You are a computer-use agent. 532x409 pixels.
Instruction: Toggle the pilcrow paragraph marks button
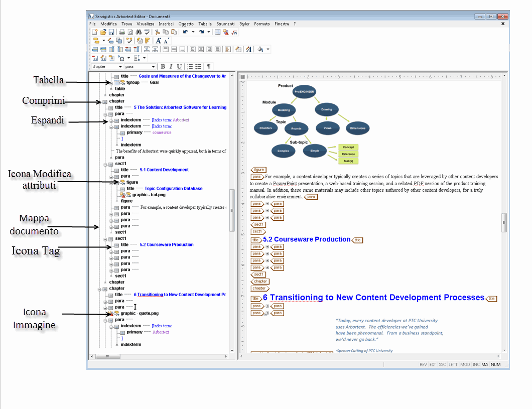[209, 66]
